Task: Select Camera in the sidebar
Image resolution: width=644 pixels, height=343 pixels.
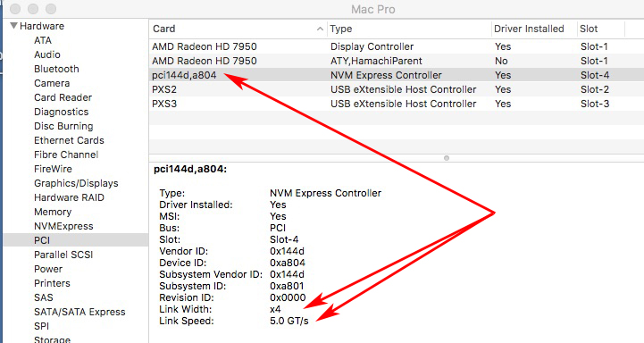Action: (x=52, y=83)
